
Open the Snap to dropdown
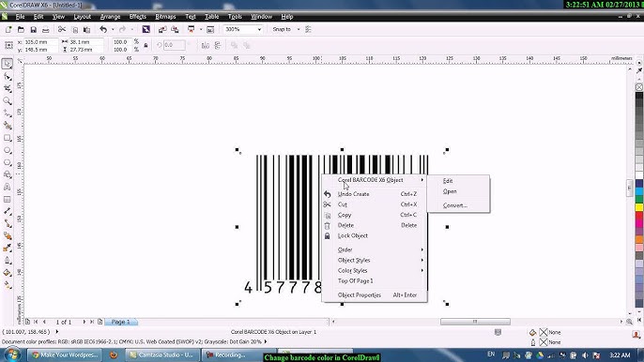(x=299, y=30)
